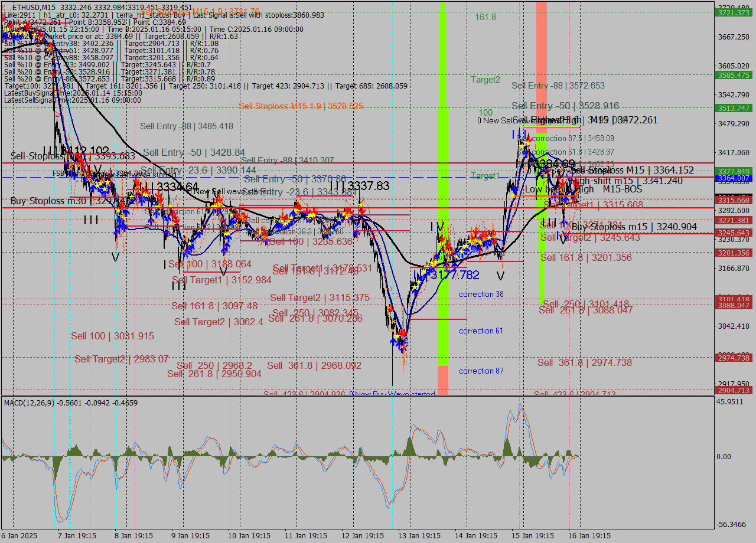Select 'Sell 250 | 3082.345' label
The image size is (756, 543).
(x=315, y=313)
